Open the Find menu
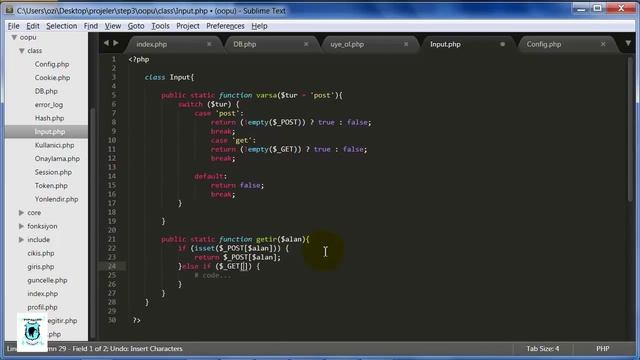 point(91,26)
